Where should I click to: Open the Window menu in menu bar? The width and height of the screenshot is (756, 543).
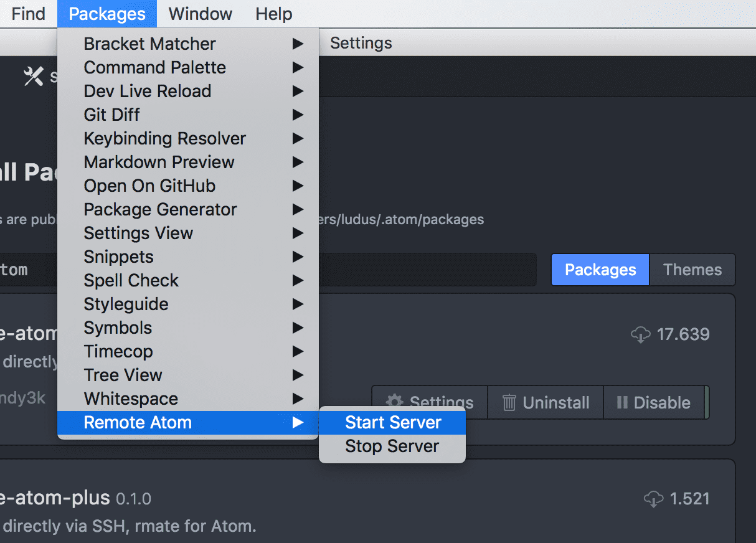click(x=200, y=14)
